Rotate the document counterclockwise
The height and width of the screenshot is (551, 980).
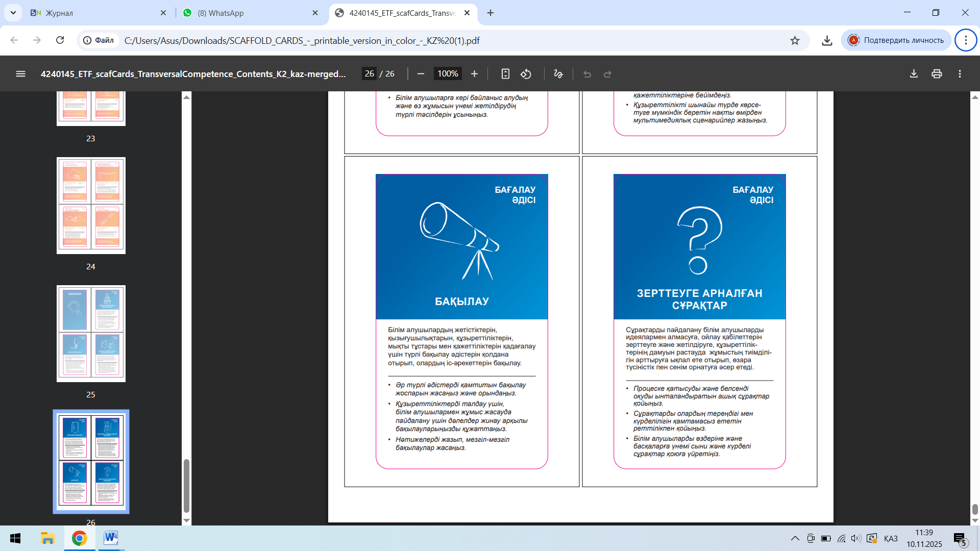point(526,74)
